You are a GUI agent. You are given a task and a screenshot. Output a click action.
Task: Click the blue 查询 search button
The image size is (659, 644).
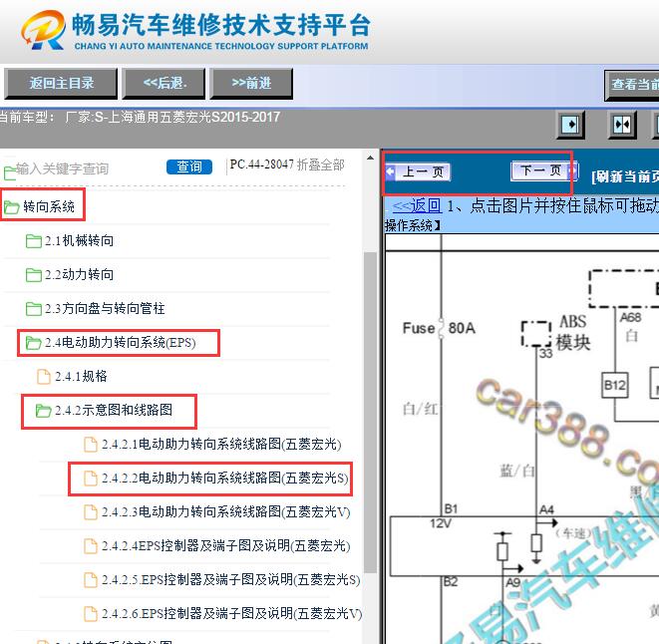[189, 166]
